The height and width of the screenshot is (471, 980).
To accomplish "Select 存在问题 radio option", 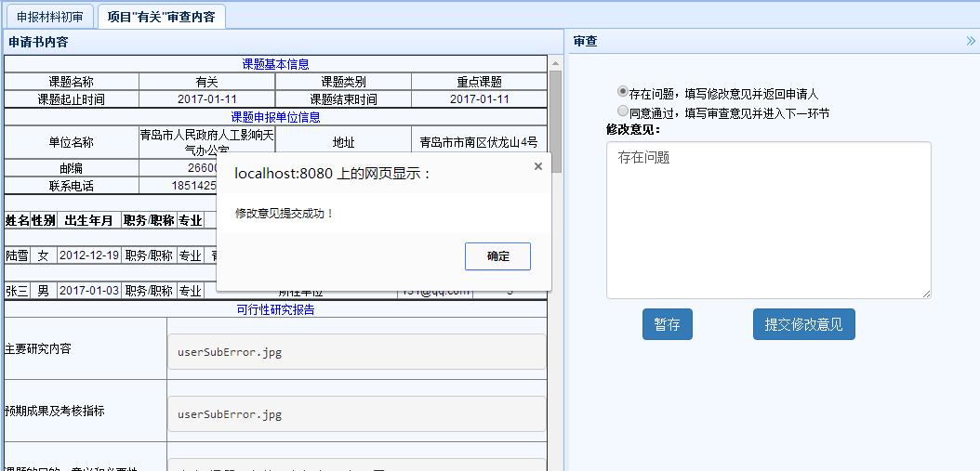I will tap(622, 91).
